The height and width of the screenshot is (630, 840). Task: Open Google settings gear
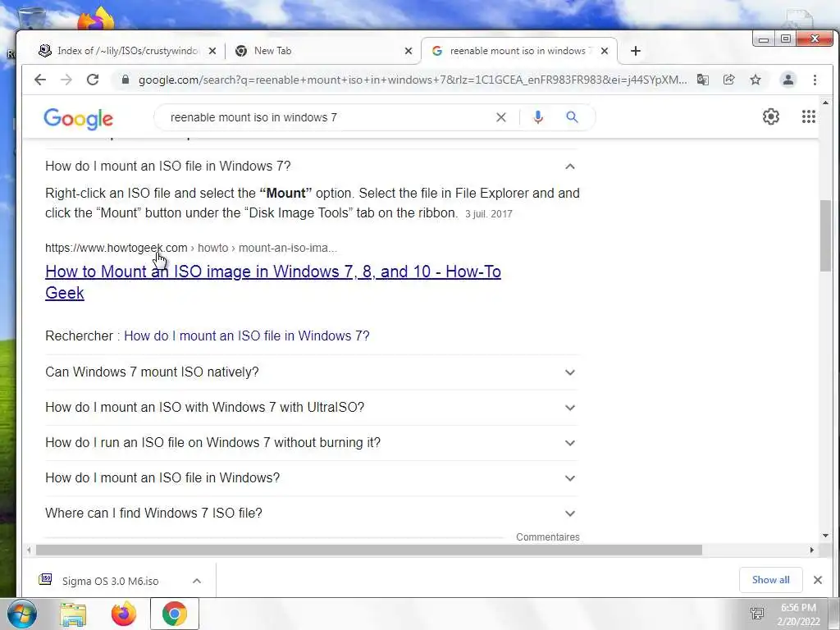pyautogui.click(x=771, y=116)
